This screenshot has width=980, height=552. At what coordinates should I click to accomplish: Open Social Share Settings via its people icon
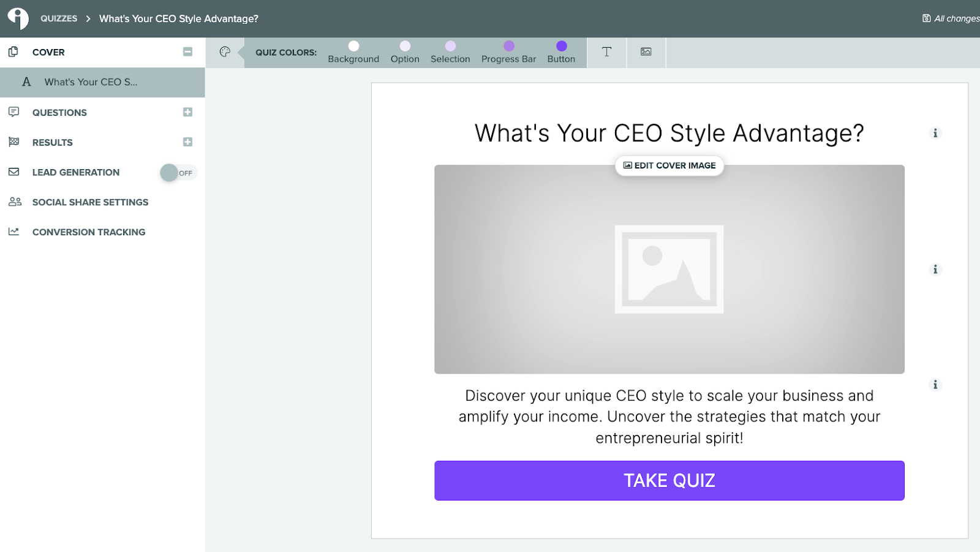pyautogui.click(x=13, y=202)
